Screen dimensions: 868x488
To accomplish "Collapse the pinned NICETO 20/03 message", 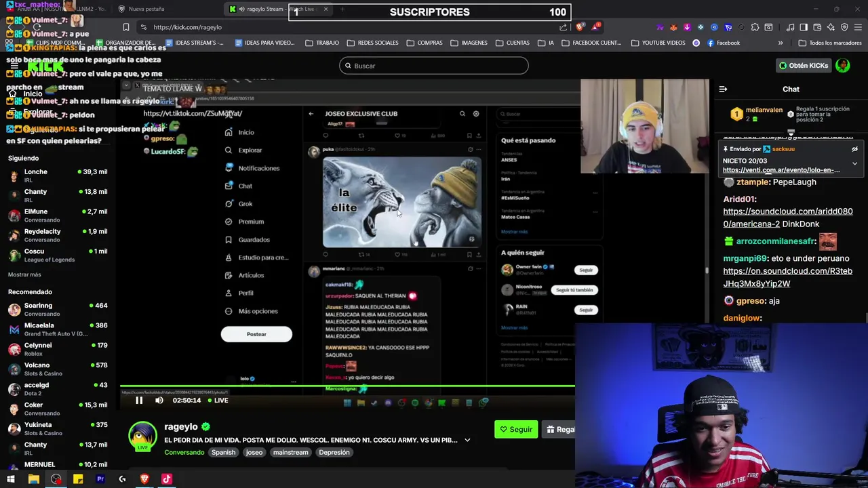I will point(854,163).
